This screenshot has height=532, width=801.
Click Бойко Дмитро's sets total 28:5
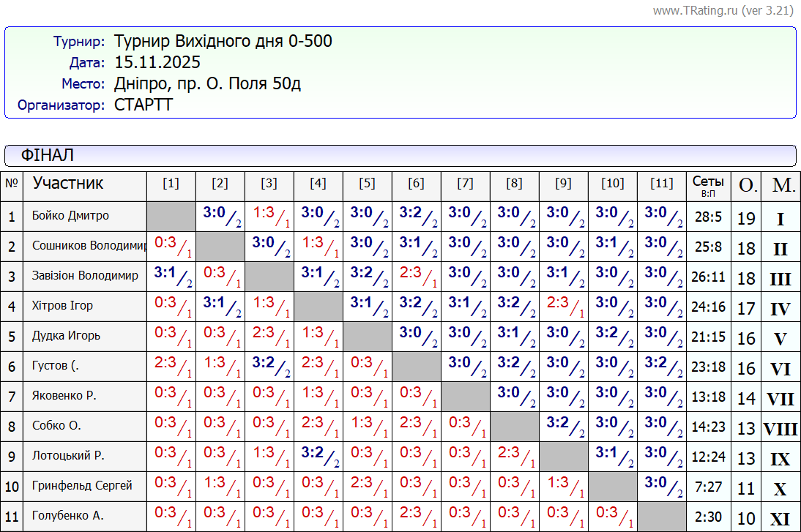tap(708, 217)
